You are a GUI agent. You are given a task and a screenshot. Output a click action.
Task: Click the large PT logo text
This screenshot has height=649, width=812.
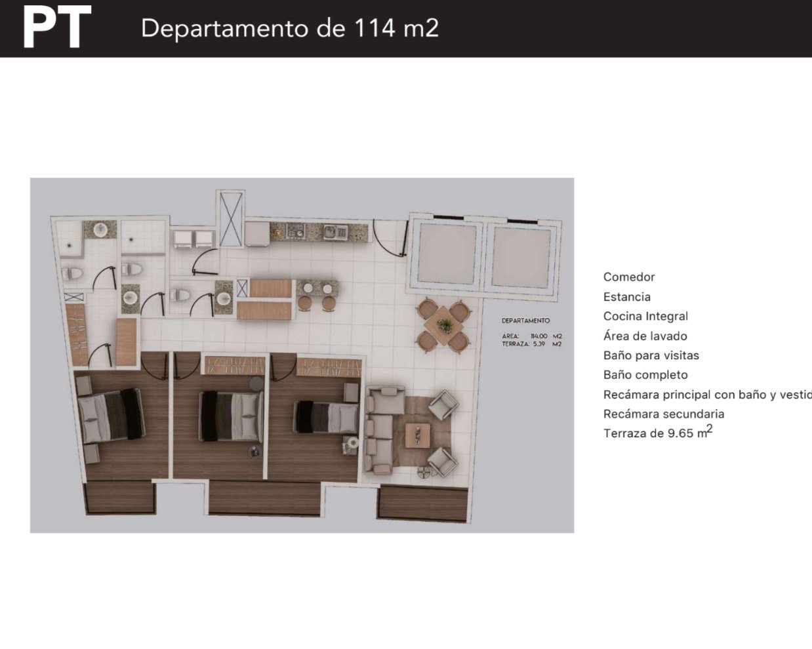[x=56, y=28]
